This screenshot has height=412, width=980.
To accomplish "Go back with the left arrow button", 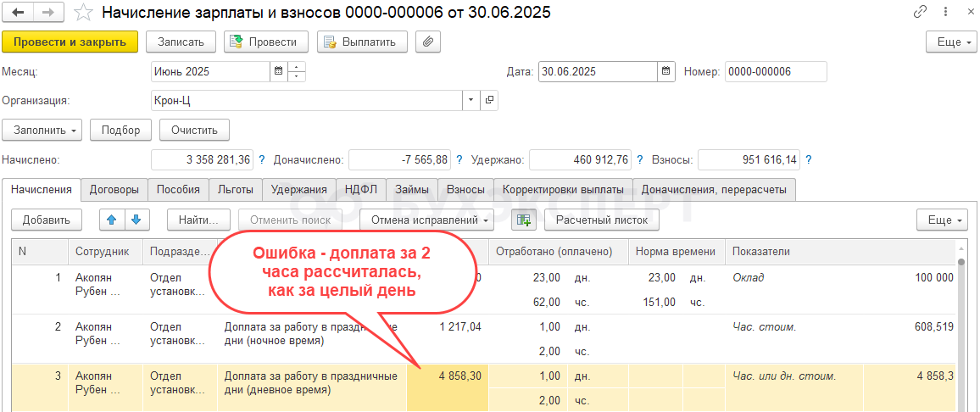I will click(19, 12).
